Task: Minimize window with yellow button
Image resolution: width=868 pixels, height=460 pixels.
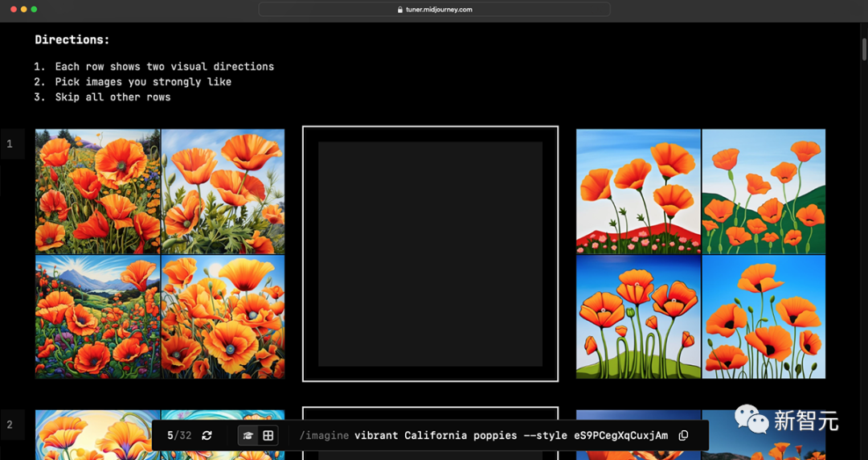Action: pyautogui.click(x=24, y=10)
